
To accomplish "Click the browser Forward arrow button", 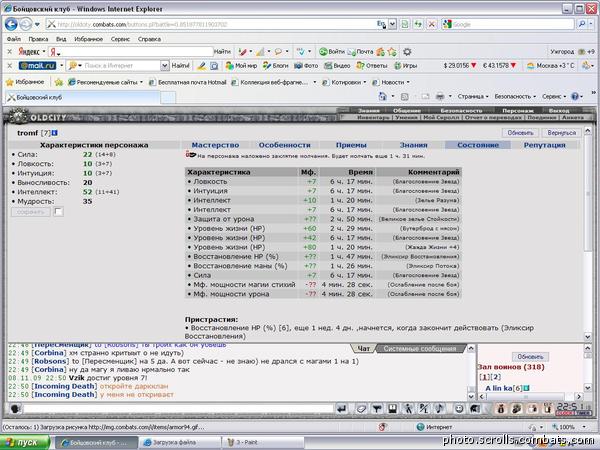I will pyautogui.click(x=26, y=24).
